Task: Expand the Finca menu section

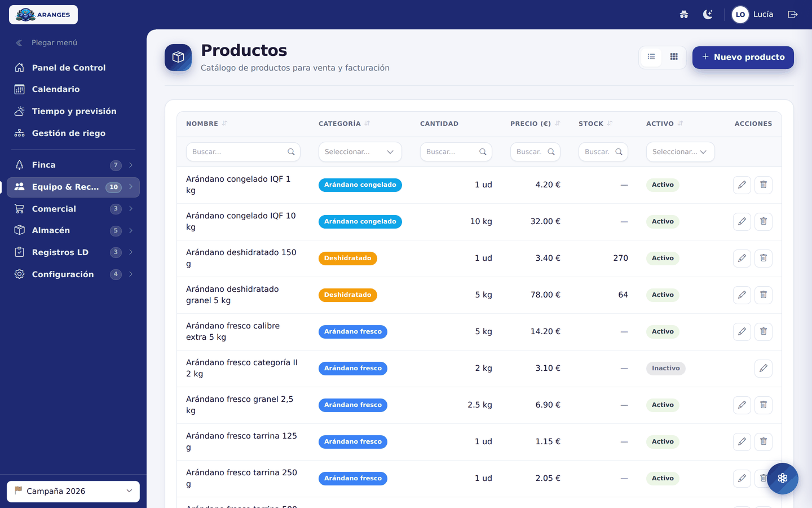Action: 73,165
